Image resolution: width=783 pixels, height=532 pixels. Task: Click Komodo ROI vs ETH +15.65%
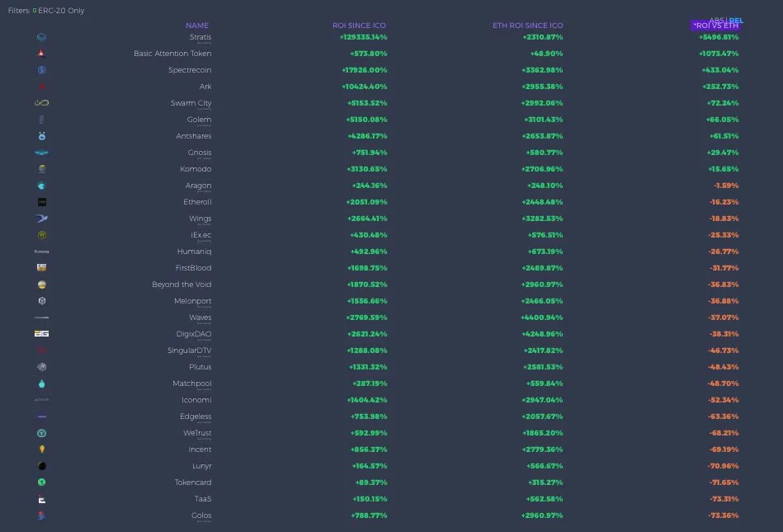click(x=724, y=169)
